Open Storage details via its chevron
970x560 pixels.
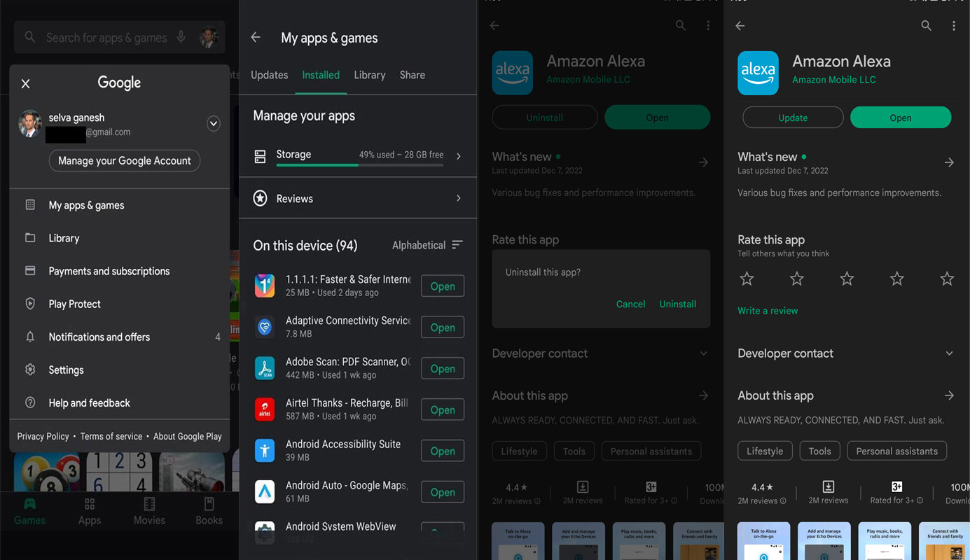(x=459, y=156)
